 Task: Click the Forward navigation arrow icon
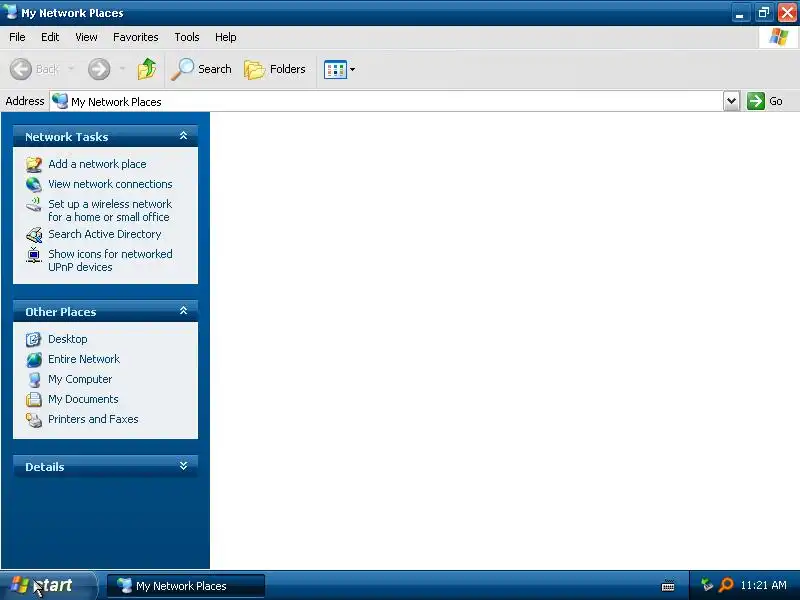pyautogui.click(x=99, y=69)
